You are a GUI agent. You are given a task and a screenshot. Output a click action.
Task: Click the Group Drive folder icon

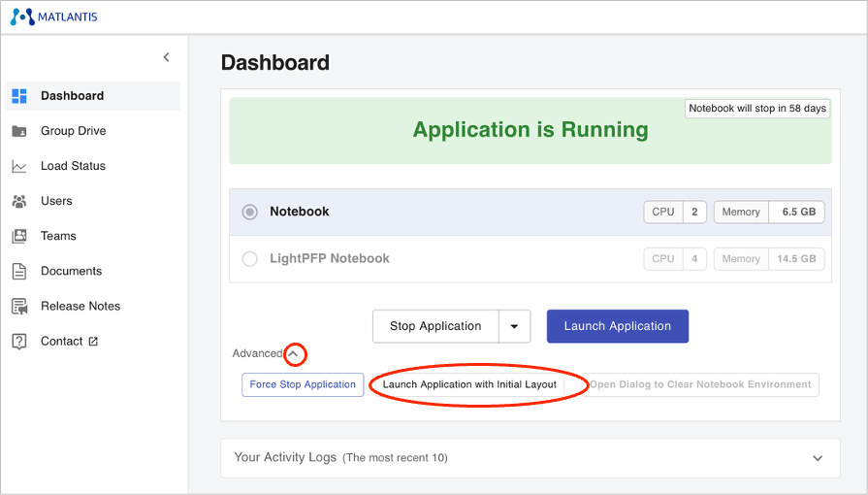pyautogui.click(x=19, y=131)
